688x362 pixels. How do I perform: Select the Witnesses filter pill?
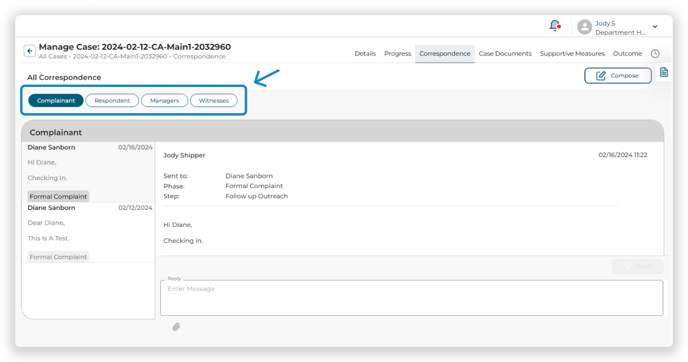(x=214, y=100)
